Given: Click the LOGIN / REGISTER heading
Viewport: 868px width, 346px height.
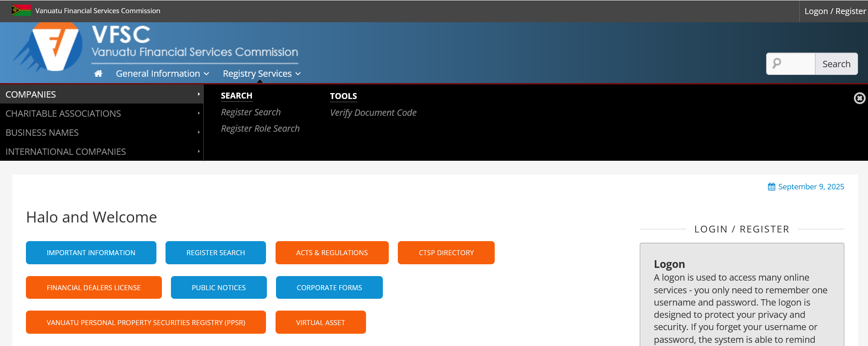Looking at the screenshot, I should pos(742,229).
